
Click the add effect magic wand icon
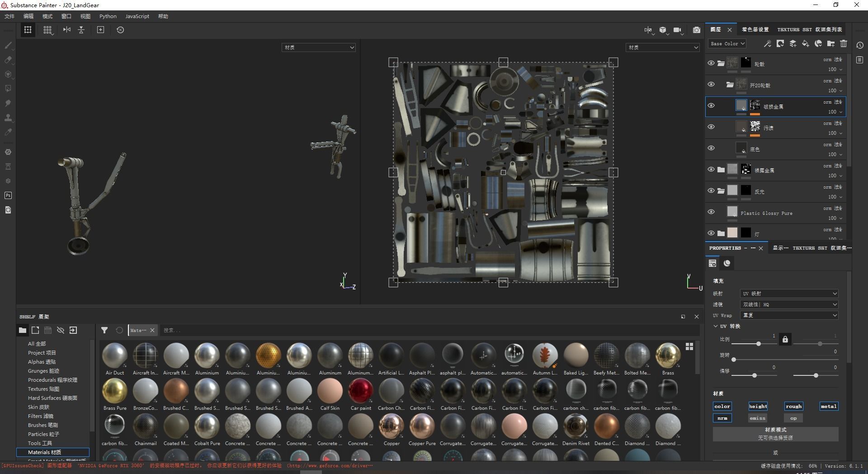tap(767, 43)
